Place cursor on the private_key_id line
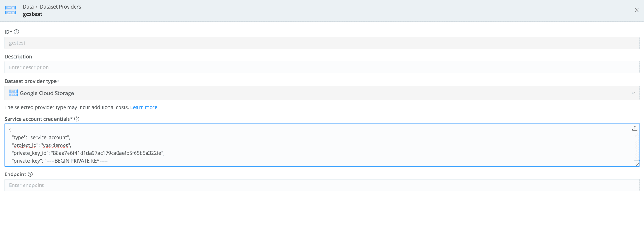644x240 pixels. (x=88, y=153)
